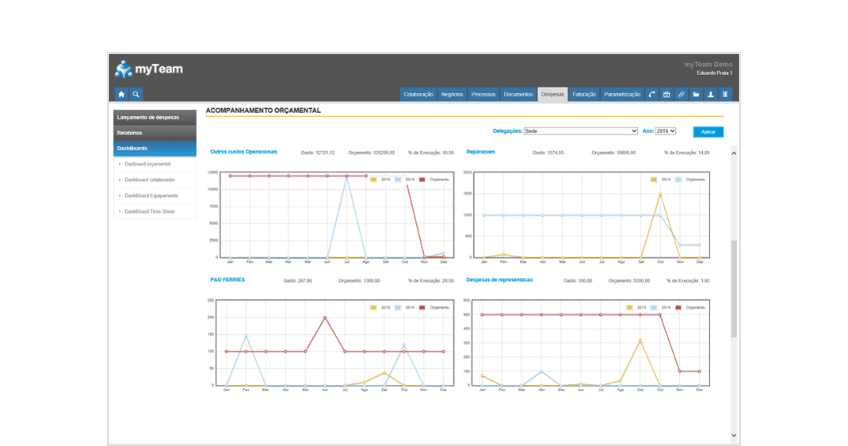848x446 pixels.
Task: Expand the Relatórios sidebar section
Action: pos(153,132)
